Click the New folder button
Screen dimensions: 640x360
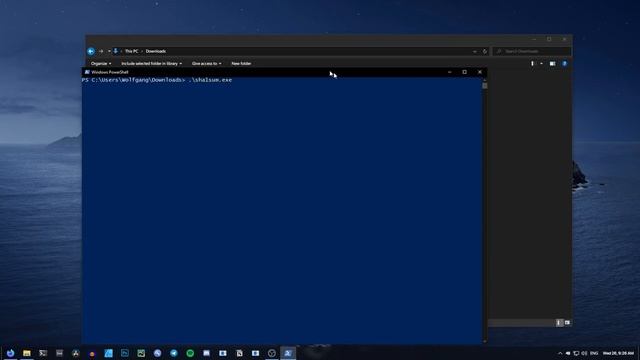pyautogui.click(x=241, y=64)
